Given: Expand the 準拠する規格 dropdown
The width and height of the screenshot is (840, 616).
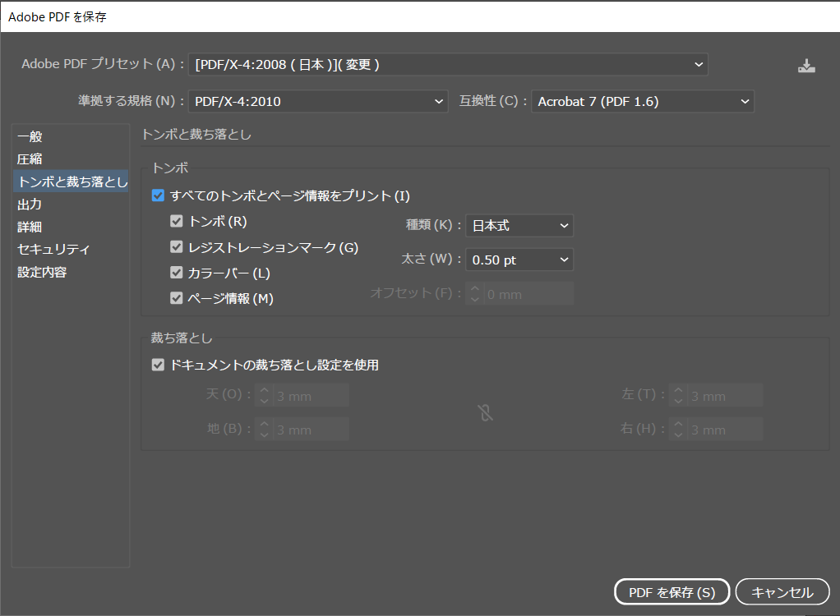Looking at the screenshot, I should tap(318, 101).
